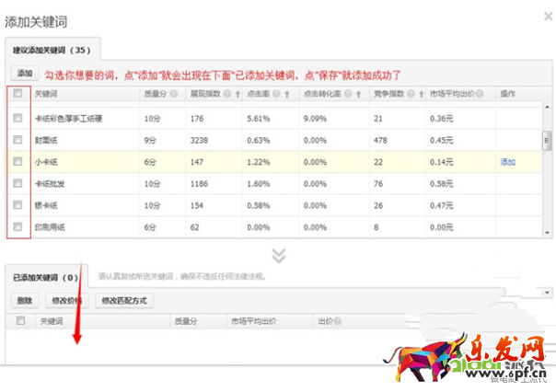Tick the checkbox for 小卡纸 row
Screen dimensions: 556x392
pos(17,161)
